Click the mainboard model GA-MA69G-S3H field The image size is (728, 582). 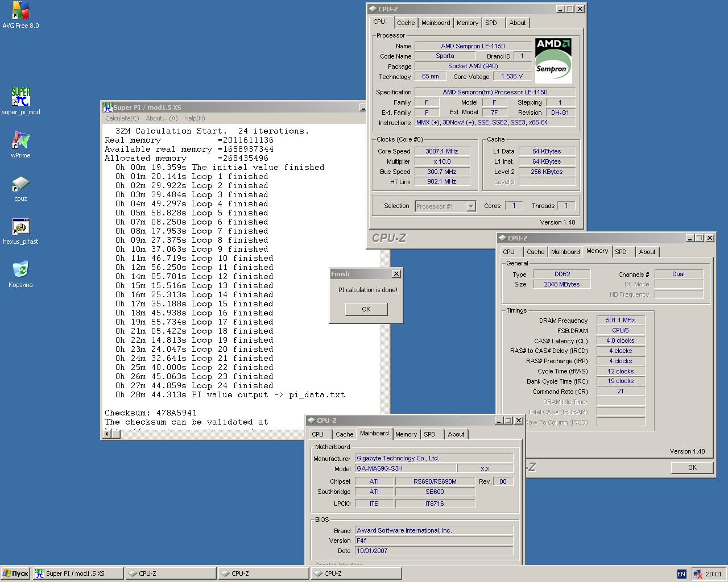[406, 468]
